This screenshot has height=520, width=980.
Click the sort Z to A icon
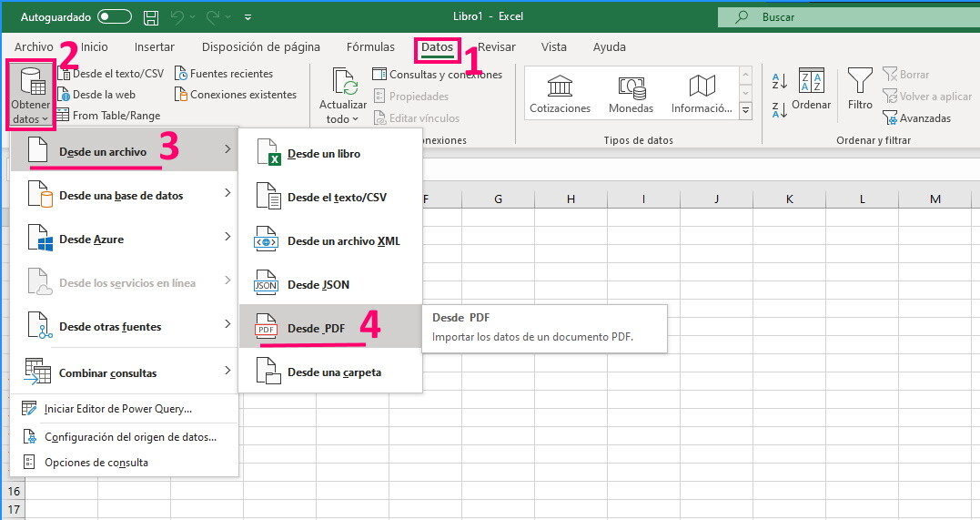click(x=779, y=110)
